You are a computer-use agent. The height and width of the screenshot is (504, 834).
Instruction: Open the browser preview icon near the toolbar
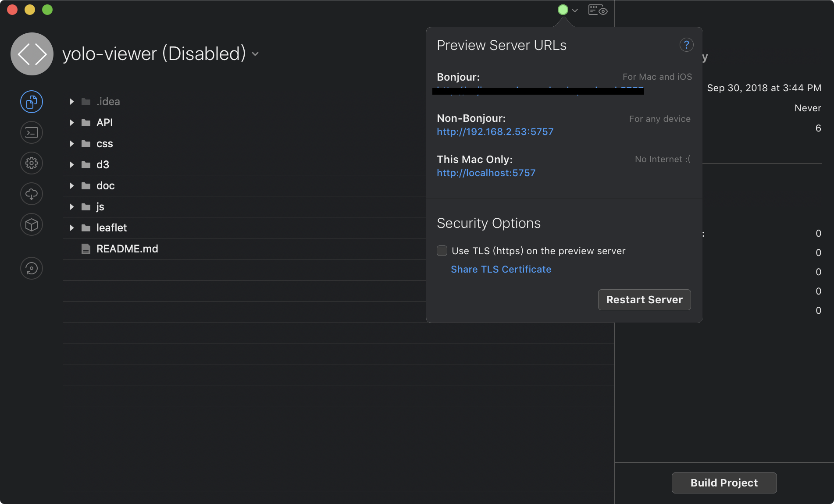click(x=597, y=10)
